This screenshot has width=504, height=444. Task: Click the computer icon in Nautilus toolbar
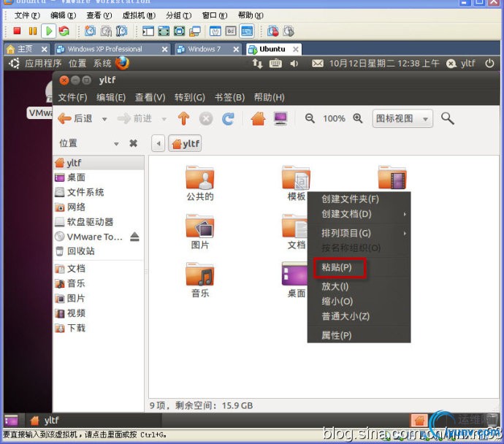click(x=280, y=118)
